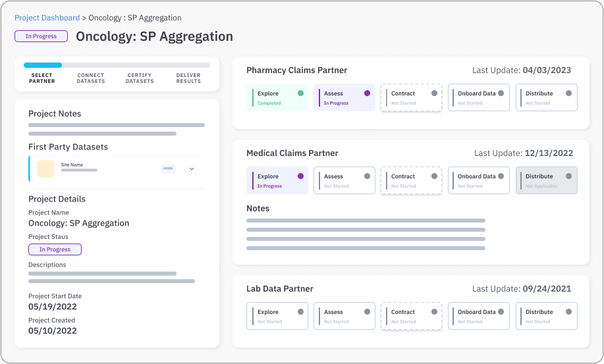
Task: Expand the Site Name dataset chevron
Action: point(192,169)
